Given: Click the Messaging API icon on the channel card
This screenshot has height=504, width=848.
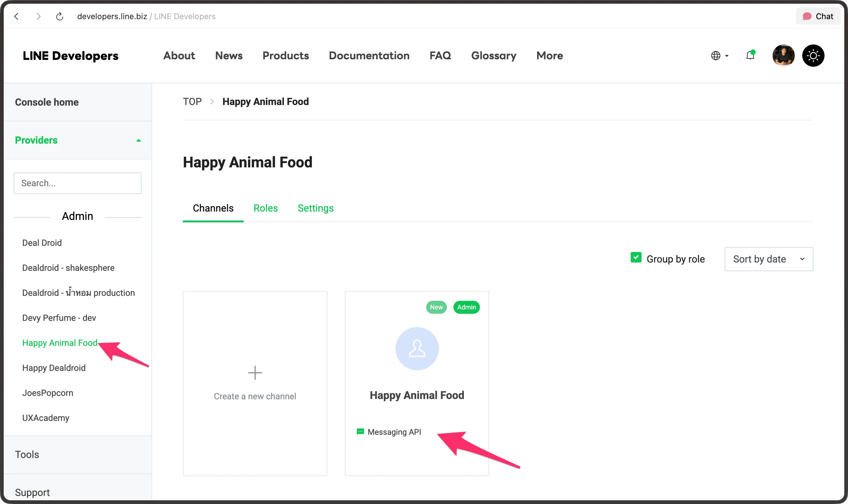Looking at the screenshot, I should pos(360,432).
